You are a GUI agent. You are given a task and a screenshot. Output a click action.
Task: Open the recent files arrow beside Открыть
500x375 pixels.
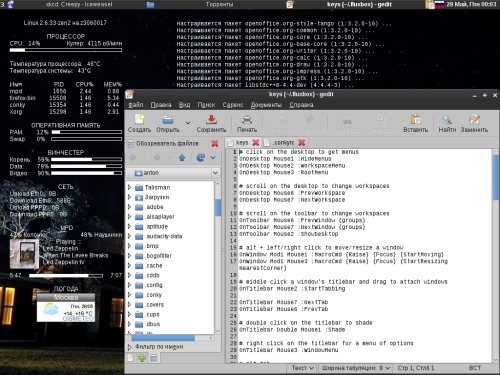pos(188,123)
